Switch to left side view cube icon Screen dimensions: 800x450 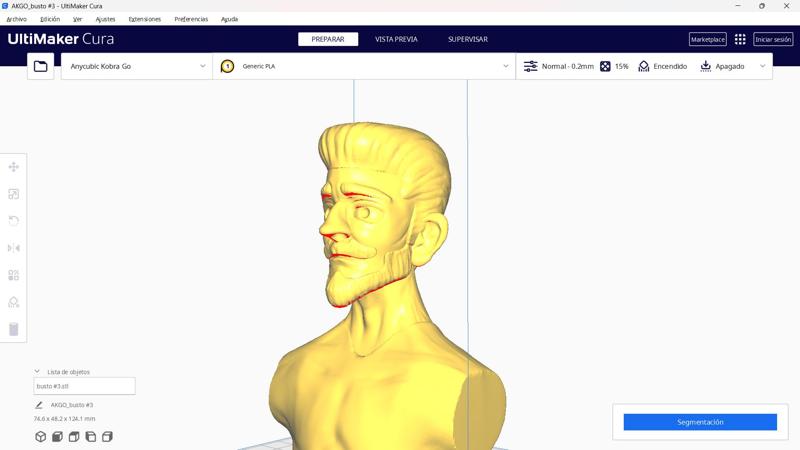pos(91,437)
